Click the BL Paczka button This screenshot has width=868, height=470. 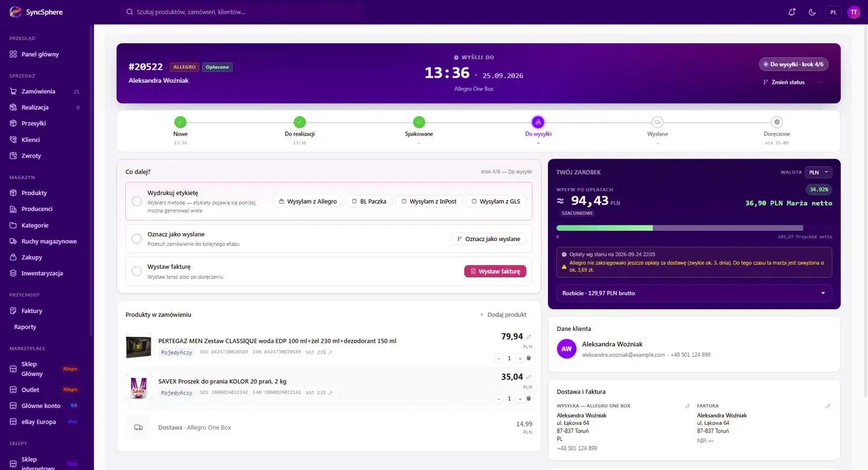click(x=369, y=201)
